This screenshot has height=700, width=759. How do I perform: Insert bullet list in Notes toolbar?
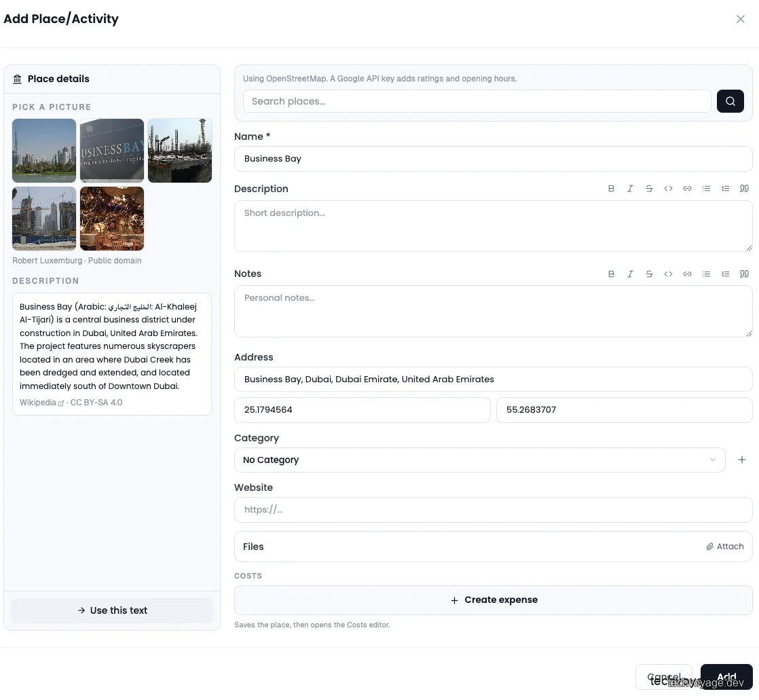click(706, 274)
